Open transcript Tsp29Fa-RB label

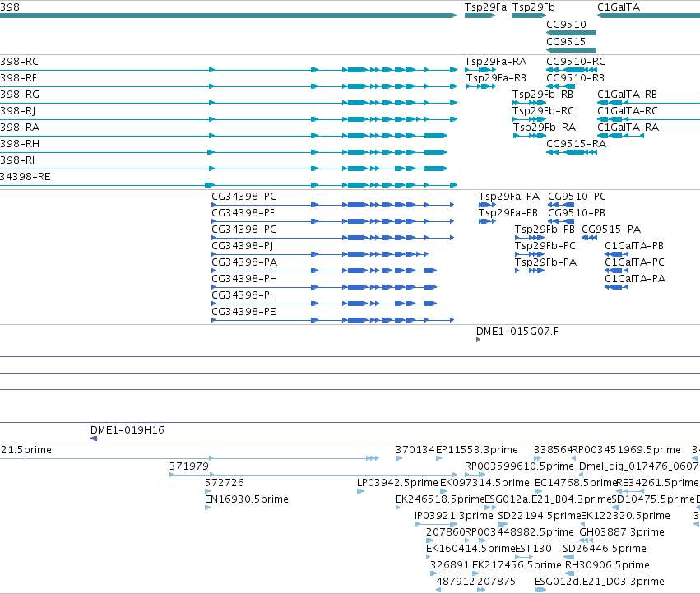coord(496,77)
